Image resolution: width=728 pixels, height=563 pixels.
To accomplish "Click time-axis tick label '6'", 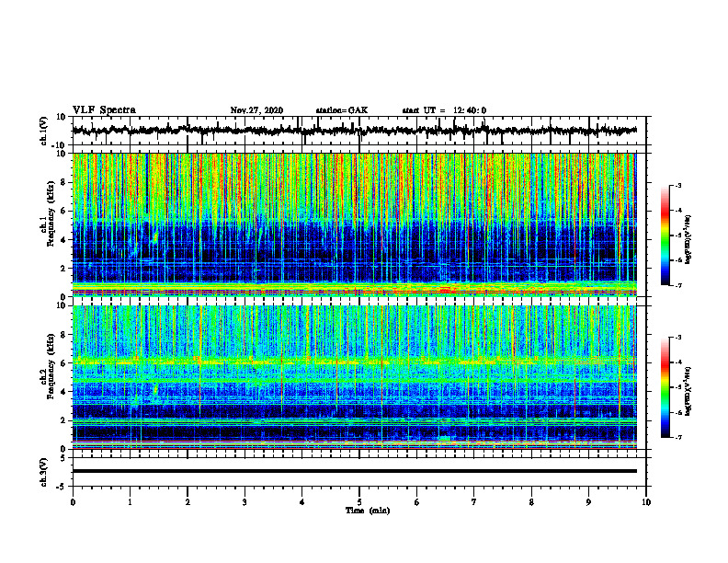I will 417,502.
